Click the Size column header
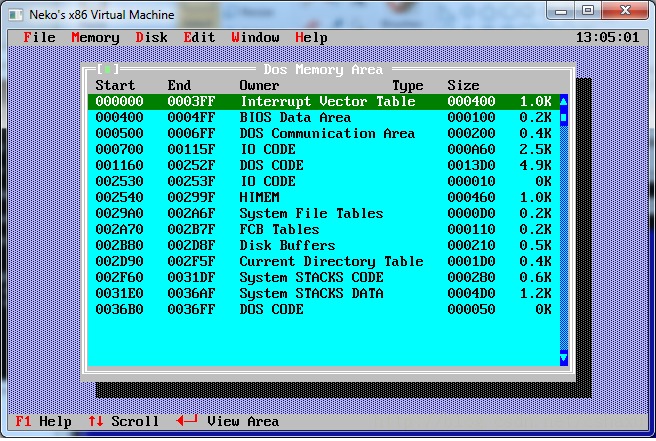The image size is (656, 441). [x=463, y=85]
